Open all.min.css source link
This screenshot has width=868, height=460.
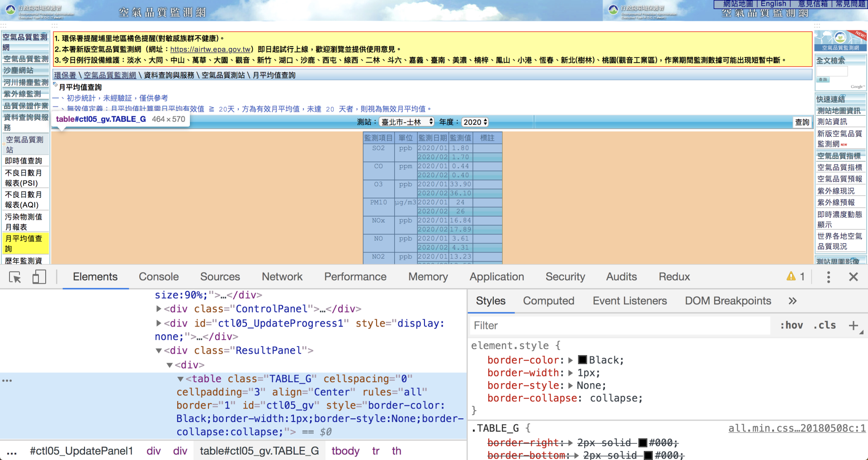797,428
